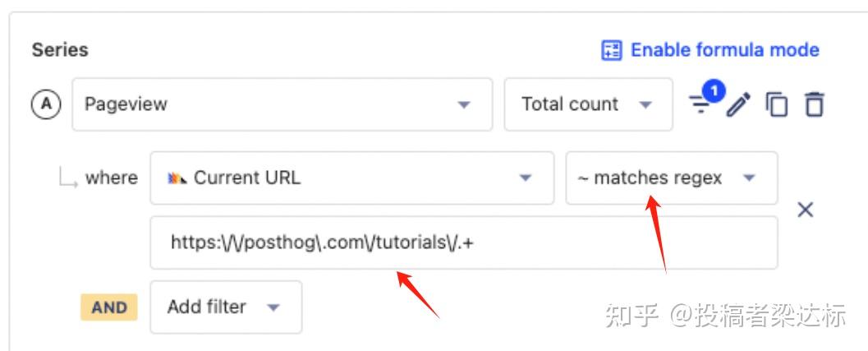Click the matches regex dropdown chevron
The image size is (868, 351).
tap(749, 178)
